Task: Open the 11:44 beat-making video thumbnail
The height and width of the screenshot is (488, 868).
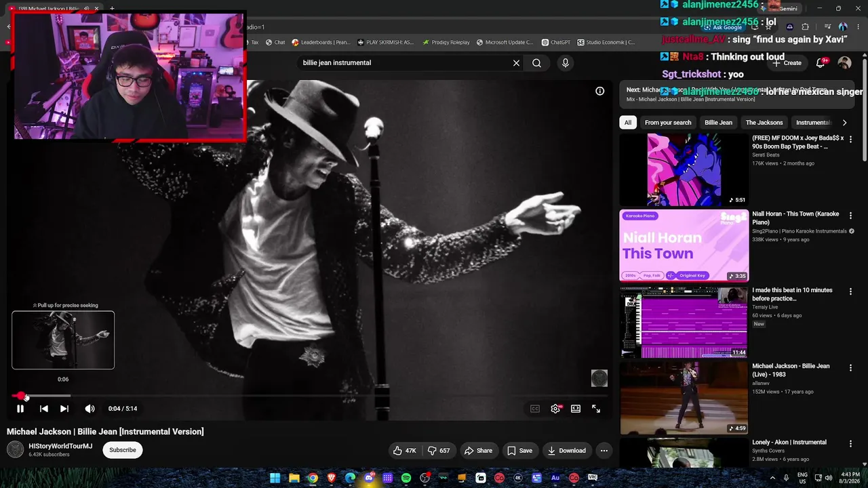Action: (684, 322)
